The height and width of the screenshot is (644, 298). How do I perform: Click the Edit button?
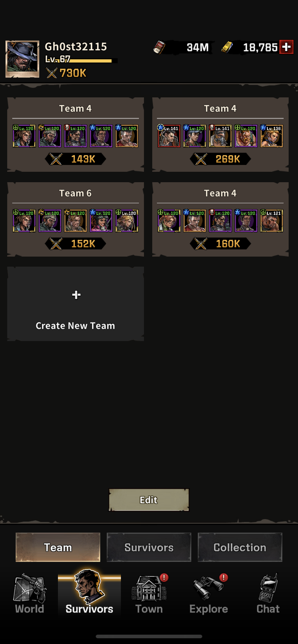[149, 500]
